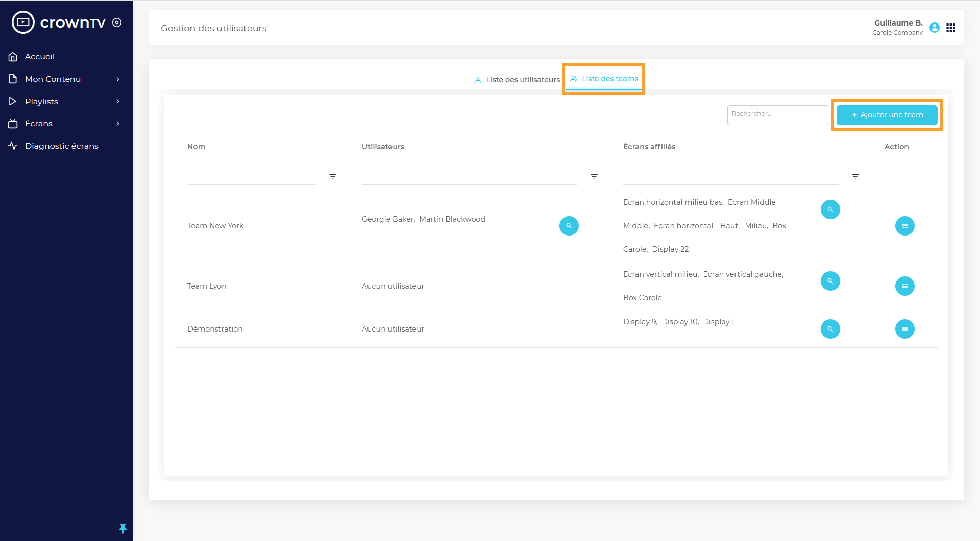The height and width of the screenshot is (541, 980).
Task: Click the Écrans affiliés filter input
Action: pyautogui.click(x=731, y=176)
